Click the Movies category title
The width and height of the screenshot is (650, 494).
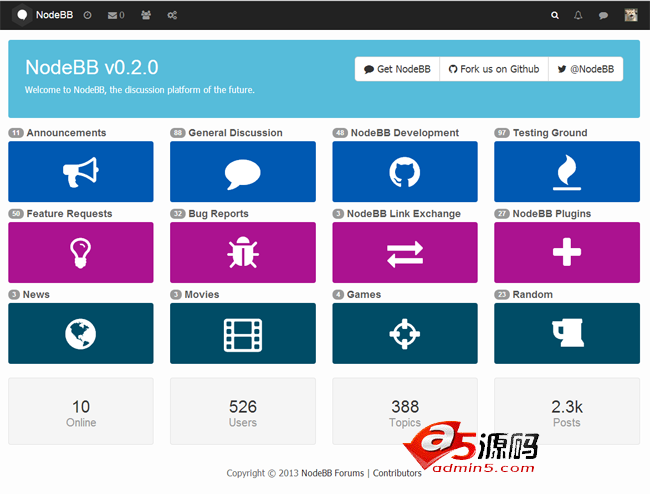pos(202,294)
